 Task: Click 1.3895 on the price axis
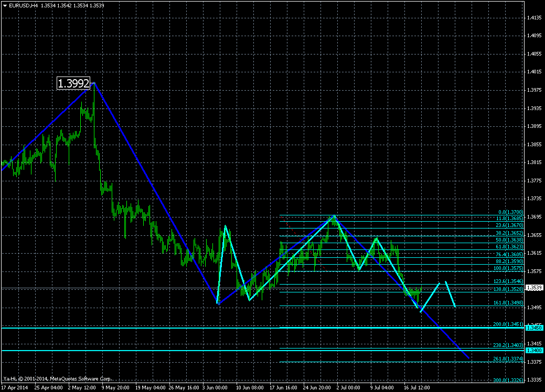tap(535, 126)
